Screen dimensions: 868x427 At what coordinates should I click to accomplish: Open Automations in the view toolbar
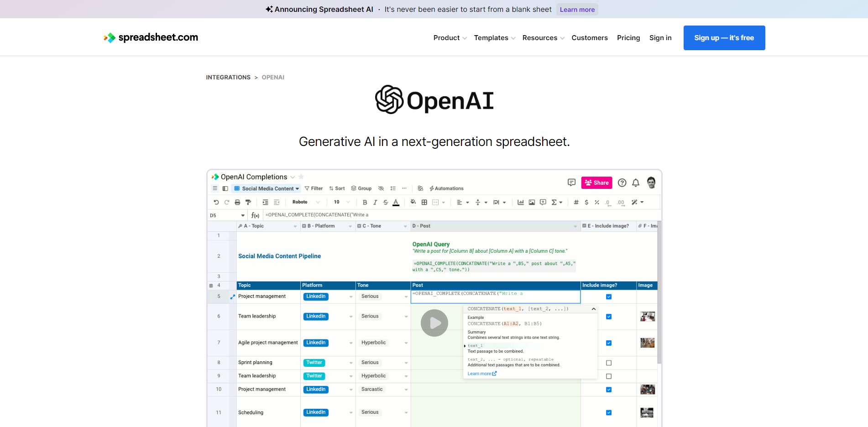pos(446,188)
